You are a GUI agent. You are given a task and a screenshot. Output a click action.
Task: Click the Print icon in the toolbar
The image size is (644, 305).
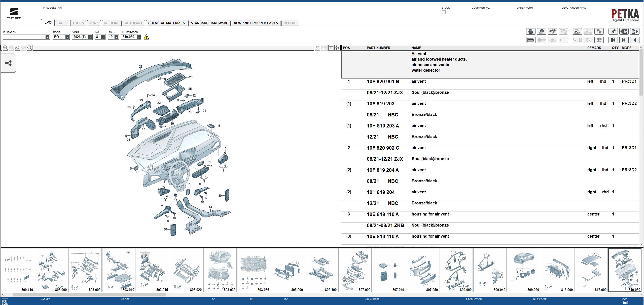pyautogui.click(x=530, y=31)
